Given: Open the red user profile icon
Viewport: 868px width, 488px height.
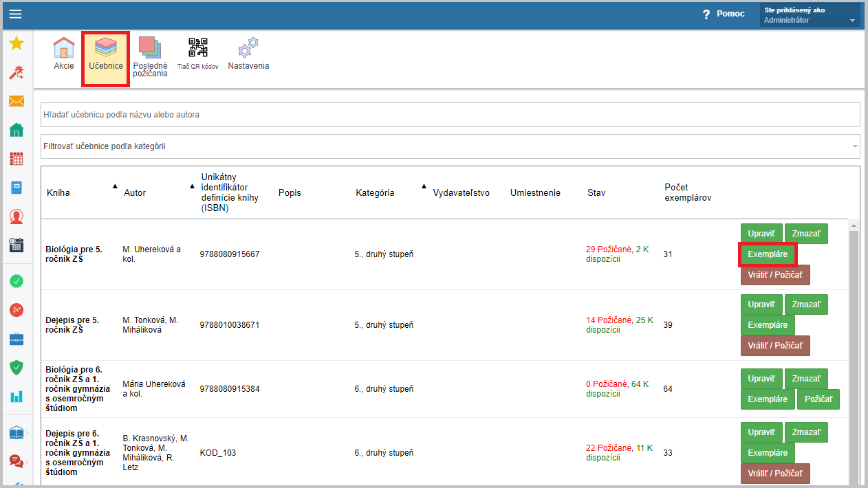Looking at the screenshot, I should 17,217.
